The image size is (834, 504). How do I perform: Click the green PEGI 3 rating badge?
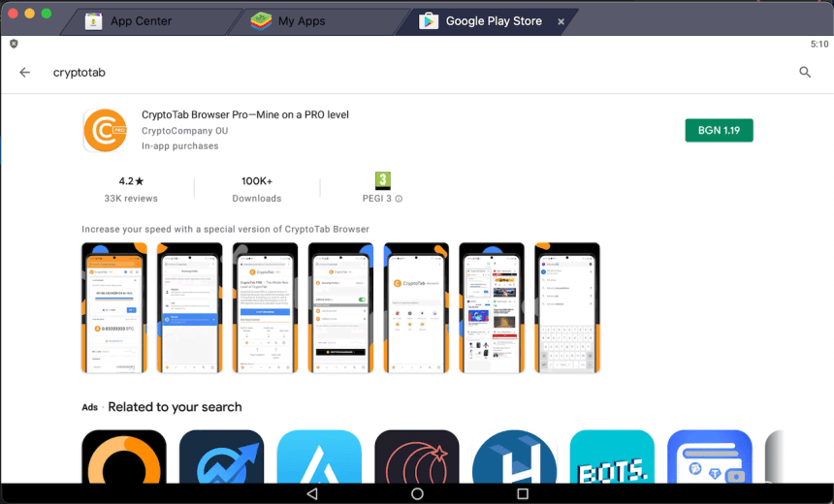pos(382,180)
